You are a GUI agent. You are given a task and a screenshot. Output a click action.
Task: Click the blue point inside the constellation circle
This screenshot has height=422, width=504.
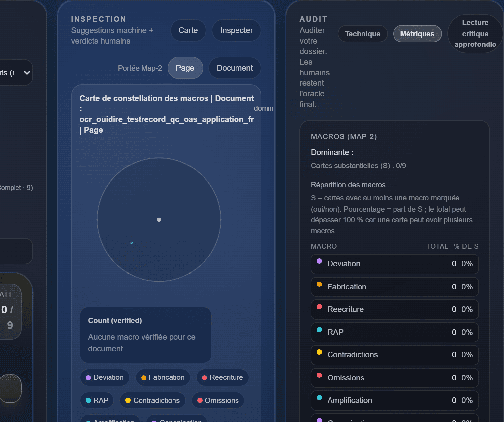click(132, 243)
